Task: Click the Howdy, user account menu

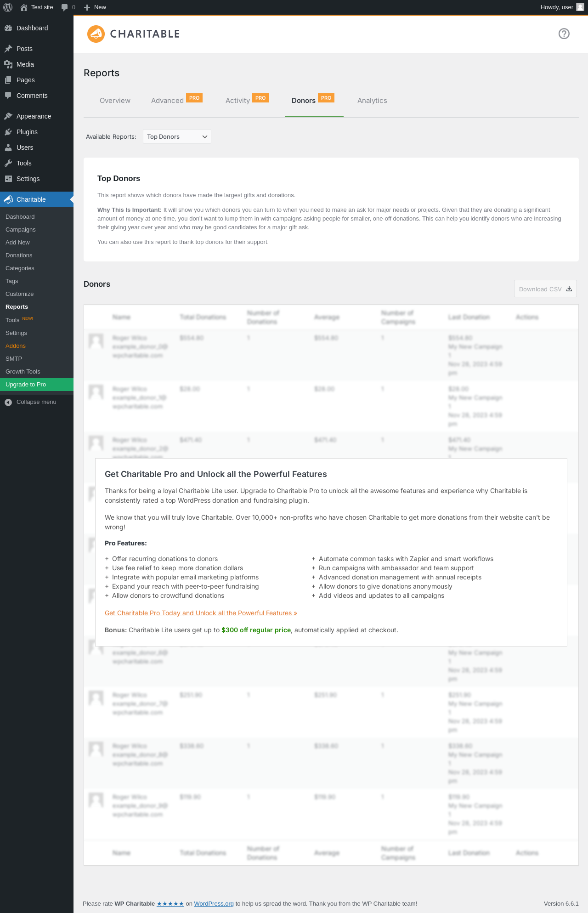Action: (x=562, y=7)
